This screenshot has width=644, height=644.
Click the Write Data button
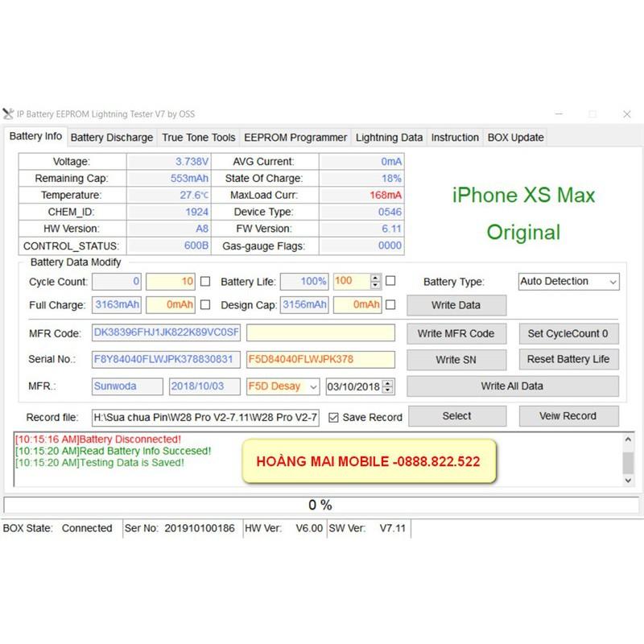[x=456, y=305]
